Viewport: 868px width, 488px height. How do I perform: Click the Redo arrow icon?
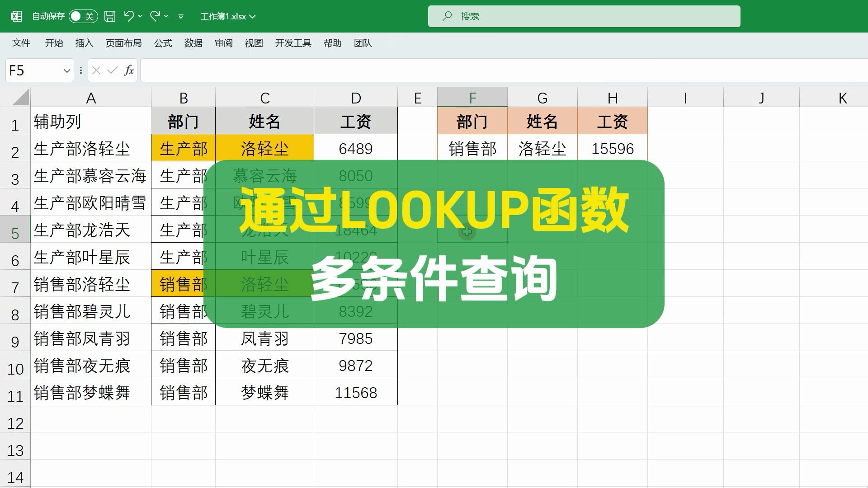point(155,16)
